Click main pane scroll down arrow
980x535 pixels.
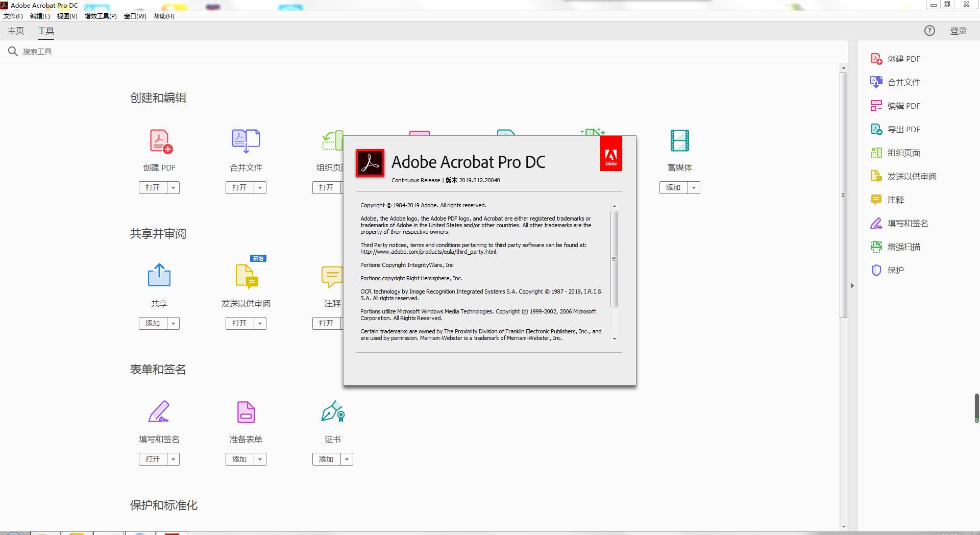[x=843, y=526]
